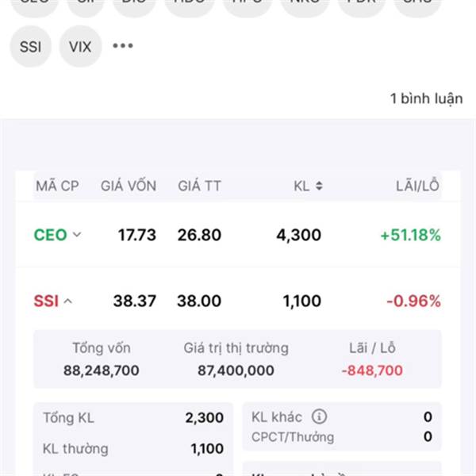The image size is (476, 476).
Task: Tap the VIX stock tag chip
Action: point(80,47)
